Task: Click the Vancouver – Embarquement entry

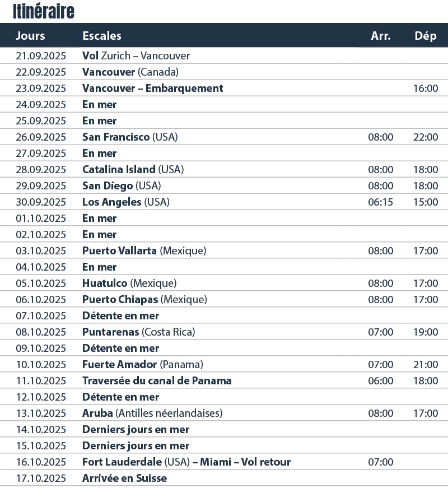Action: click(x=153, y=88)
